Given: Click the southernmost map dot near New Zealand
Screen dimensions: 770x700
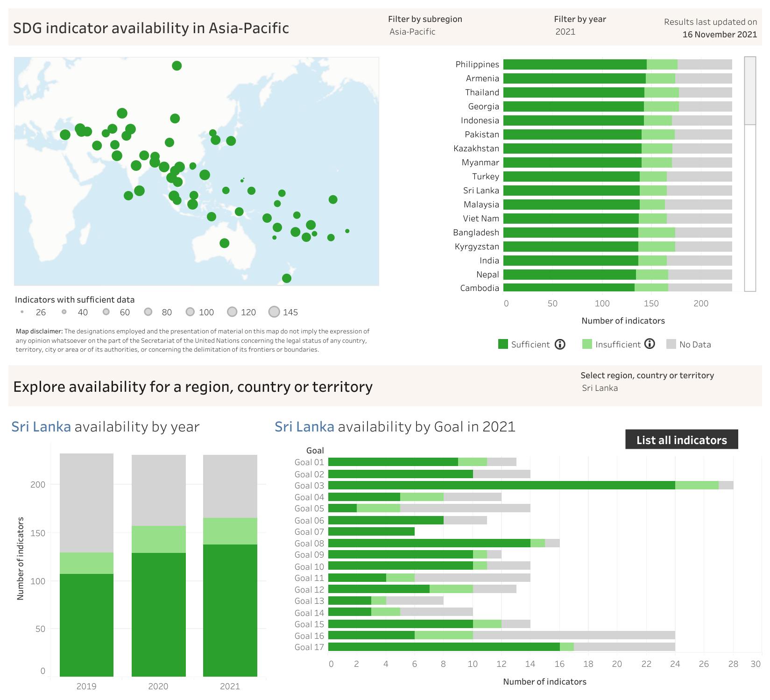Looking at the screenshot, I should 287,278.
